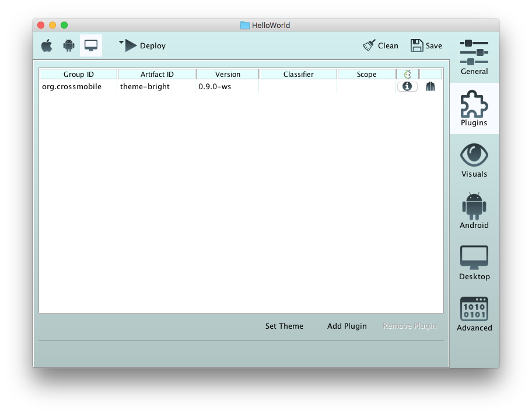Click the Classifier column header
The image size is (532, 415).
point(298,74)
